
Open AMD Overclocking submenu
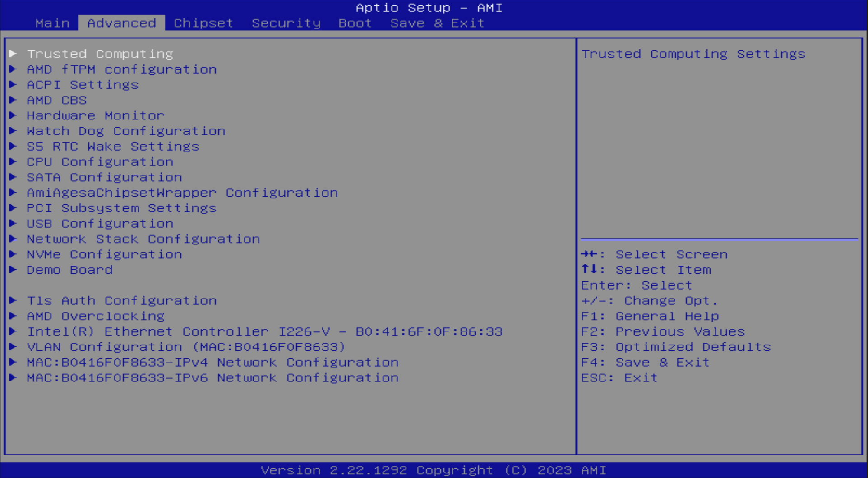click(x=96, y=316)
